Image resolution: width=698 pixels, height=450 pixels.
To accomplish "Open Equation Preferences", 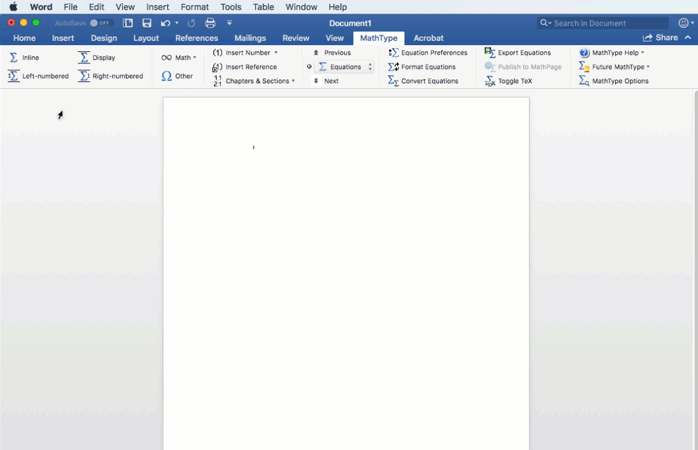I will 428,53.
